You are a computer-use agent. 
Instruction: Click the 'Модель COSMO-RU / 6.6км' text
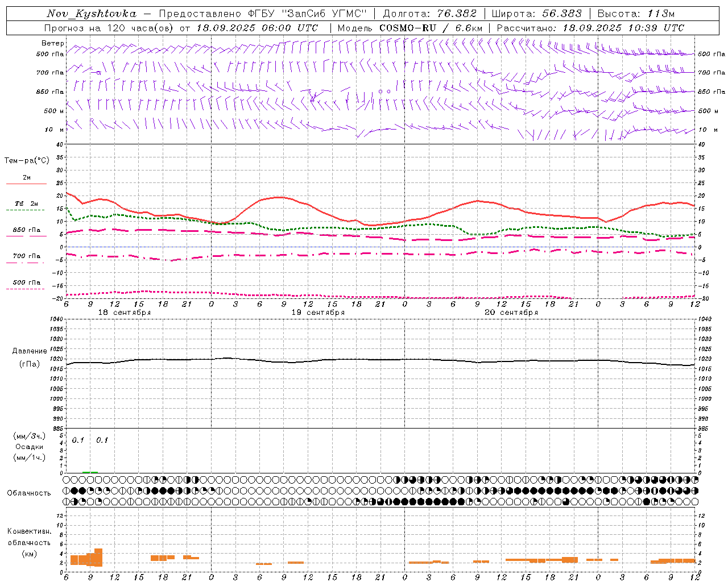[410, 28]
